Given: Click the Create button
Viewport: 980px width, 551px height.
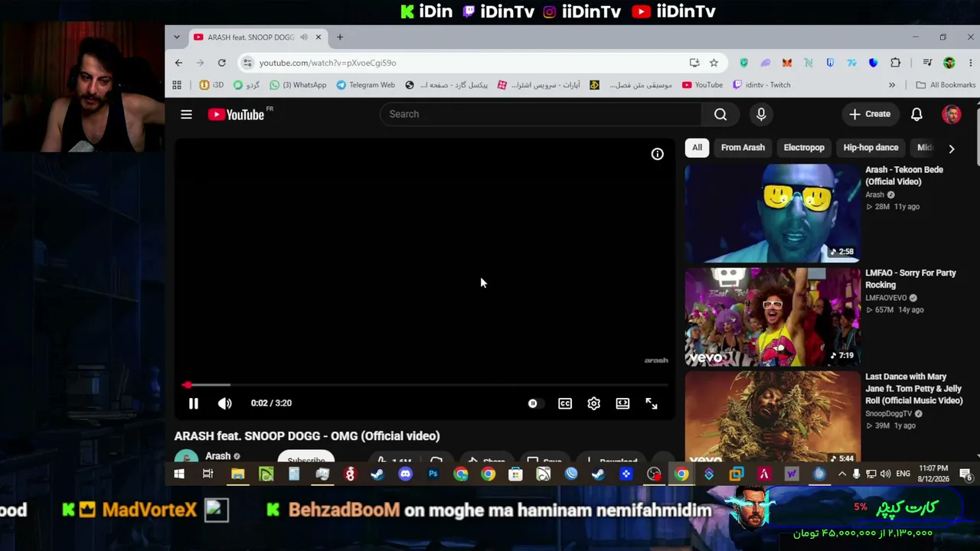Looking at the screenshot, I should pos(870,114).
